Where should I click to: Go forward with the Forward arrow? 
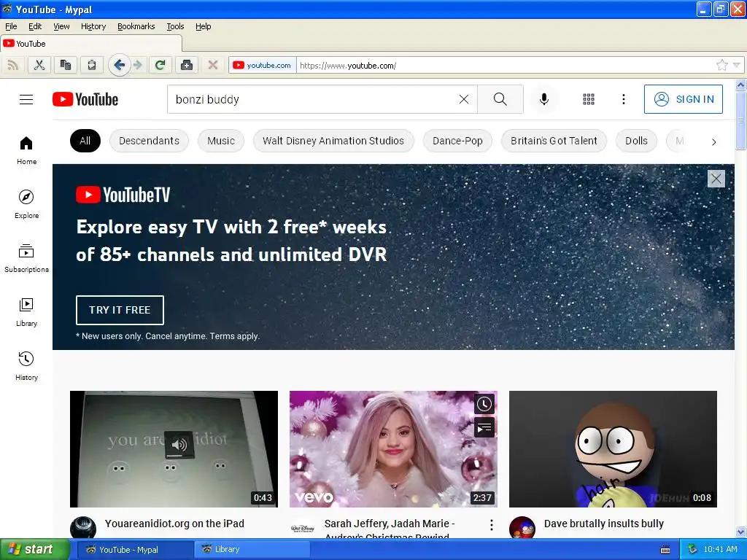click(x=138, y=65)
